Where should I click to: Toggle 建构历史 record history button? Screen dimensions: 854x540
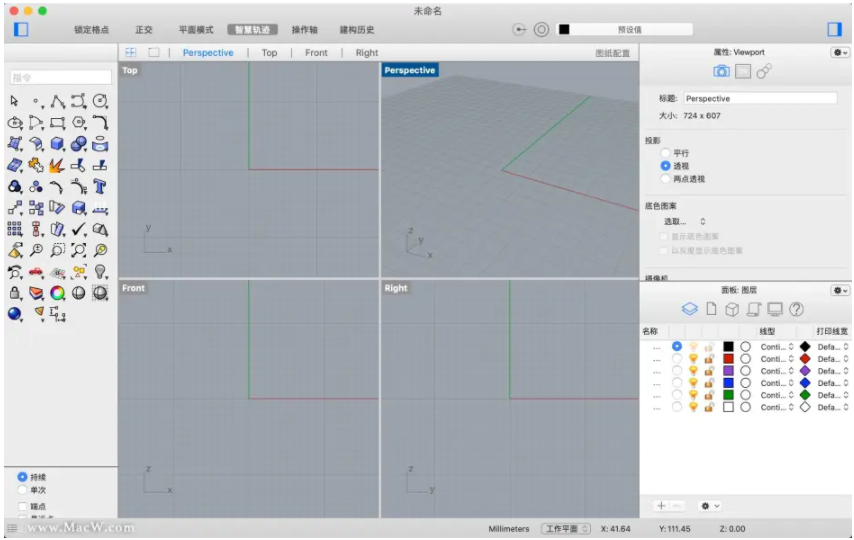pos(357,29)
